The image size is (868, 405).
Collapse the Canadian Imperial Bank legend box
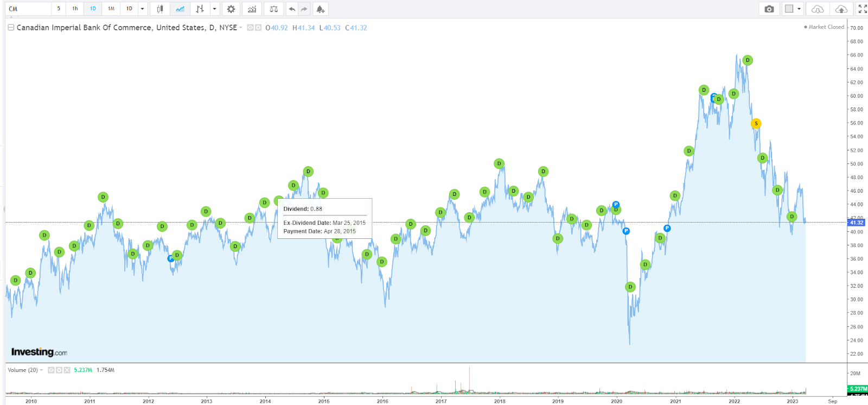[11, 28]
